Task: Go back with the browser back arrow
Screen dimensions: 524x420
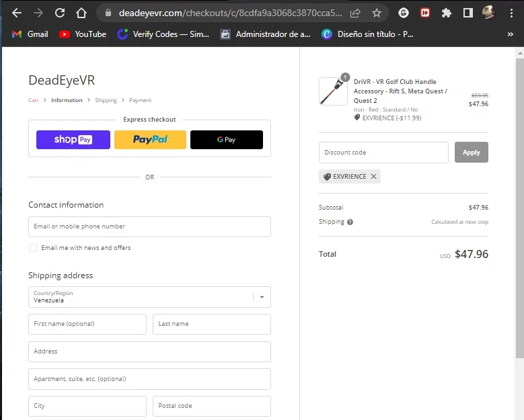Action: click(16, 13)
